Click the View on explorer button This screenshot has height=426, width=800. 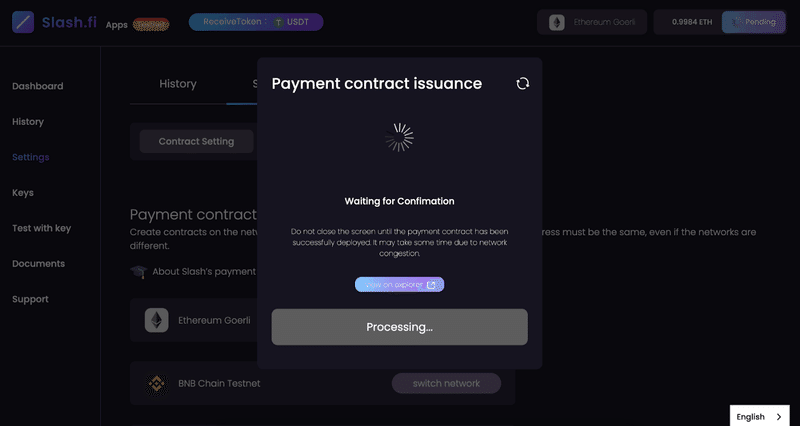pos(399,285)
